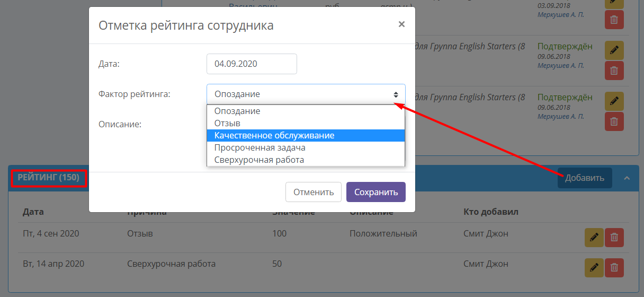Screen dimensions: 644x297
Task: Delete the topmost English Starters row
Action: (x=614, y=71)
